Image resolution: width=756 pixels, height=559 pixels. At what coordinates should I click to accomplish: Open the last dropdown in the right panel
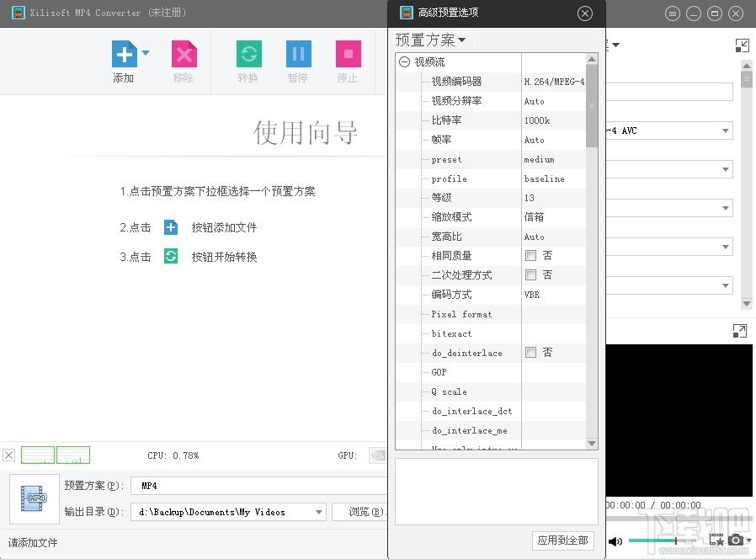[x=725, y=285]
